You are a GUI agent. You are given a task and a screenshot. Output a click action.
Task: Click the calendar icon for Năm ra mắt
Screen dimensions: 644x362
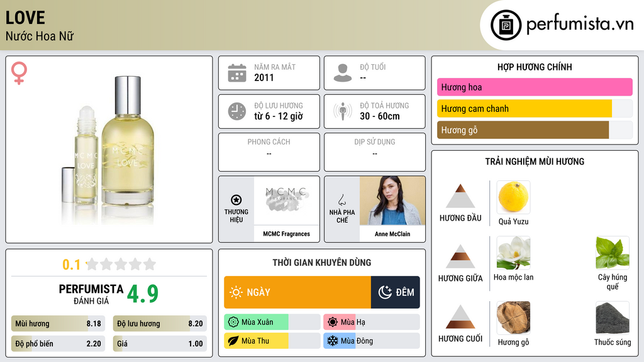237,73
